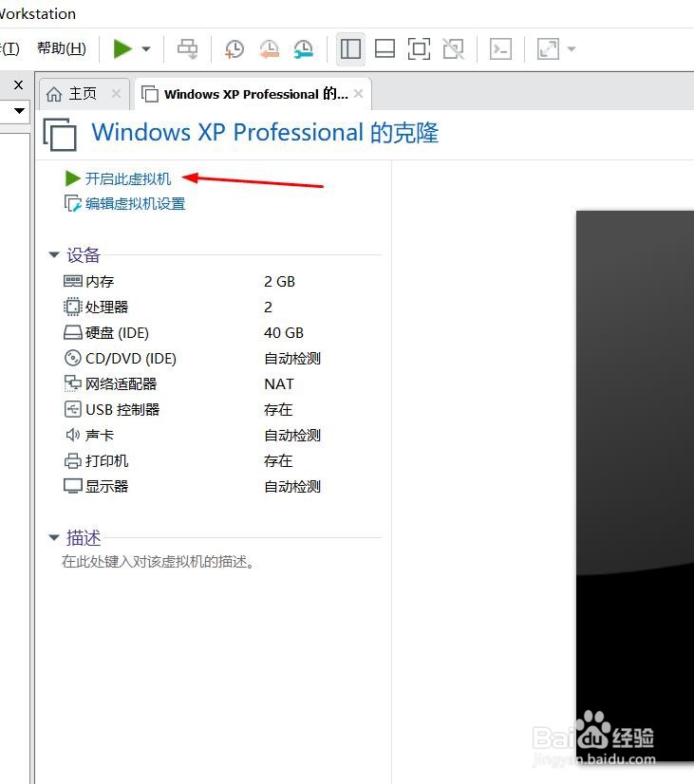Click the Unity mode toolbar icon

(x=454, y=49)
